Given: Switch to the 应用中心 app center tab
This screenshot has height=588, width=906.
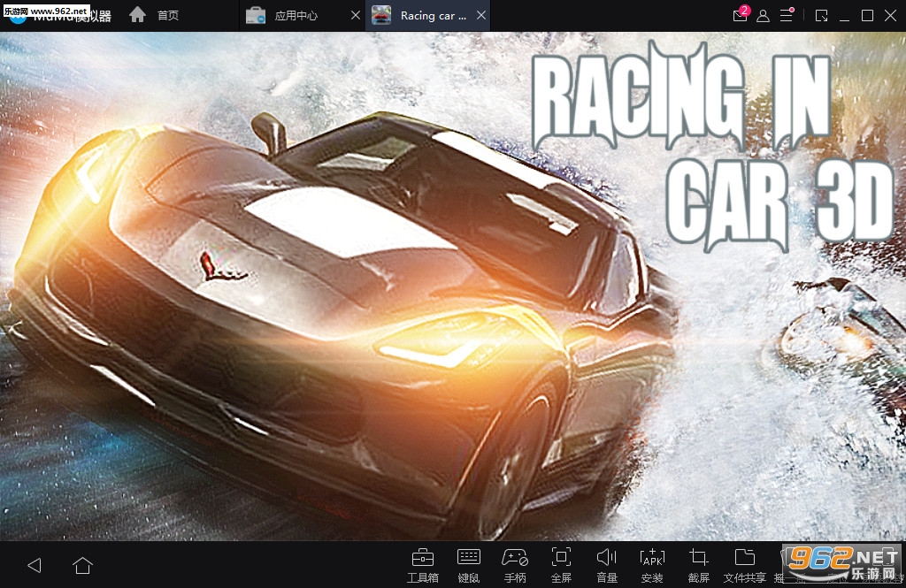Looking at the screenshot, I should tap(296, 16).
